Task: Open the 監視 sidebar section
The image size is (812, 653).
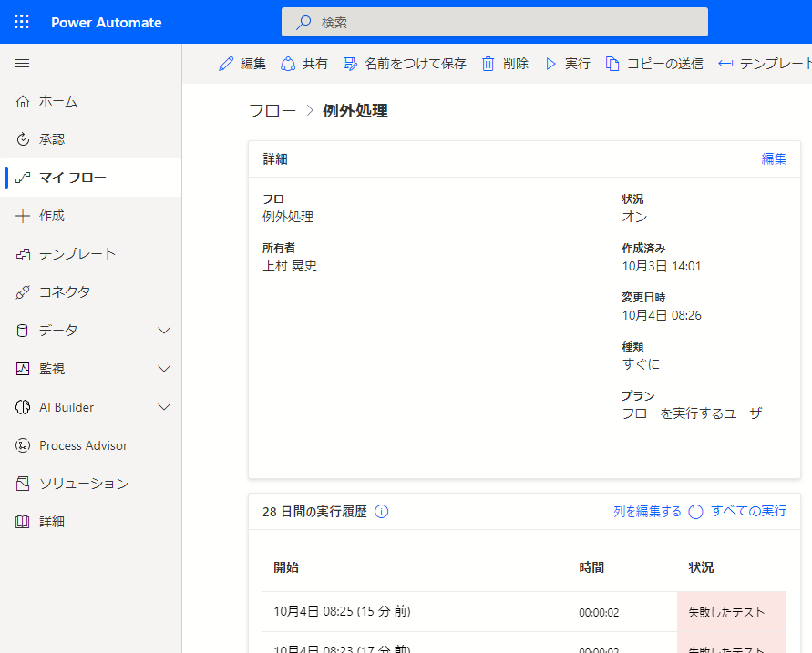Action: pos(90,369)
